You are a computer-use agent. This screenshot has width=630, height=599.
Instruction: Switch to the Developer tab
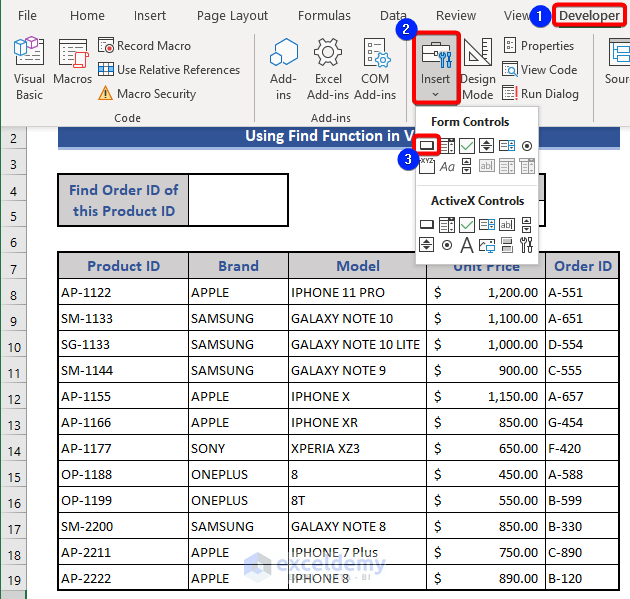pyautogui.click(x=589, y=15)
